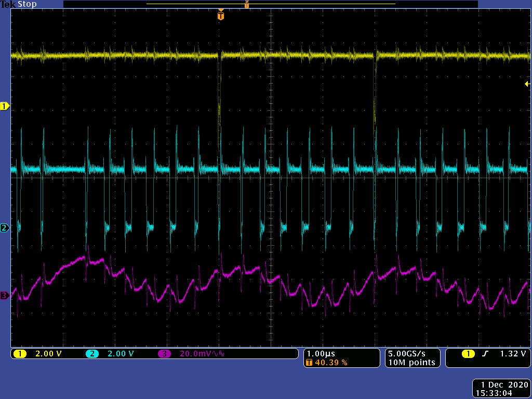Image resolution: width=532 pixels, height=399 pixels.
Task: Click the channel 1 2.00 V scale readout
Action: pos(48,354)
